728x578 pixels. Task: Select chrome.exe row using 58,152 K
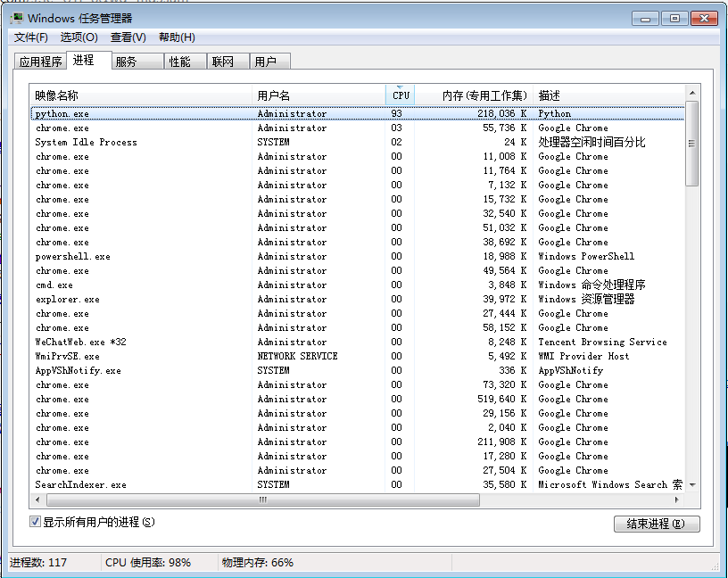[x=357, y=327]
